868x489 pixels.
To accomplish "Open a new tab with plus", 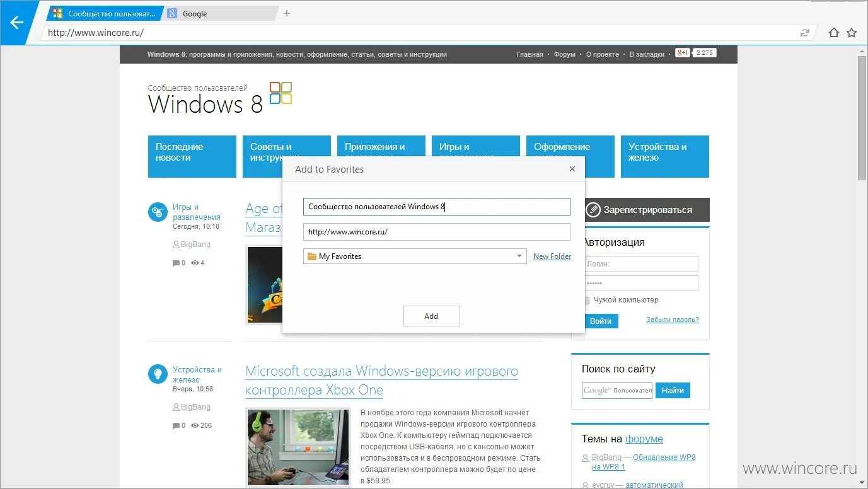I will tap(287, 13).
